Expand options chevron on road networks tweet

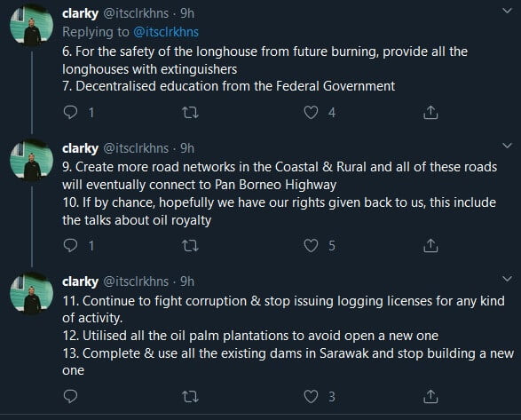pos(507,146)
